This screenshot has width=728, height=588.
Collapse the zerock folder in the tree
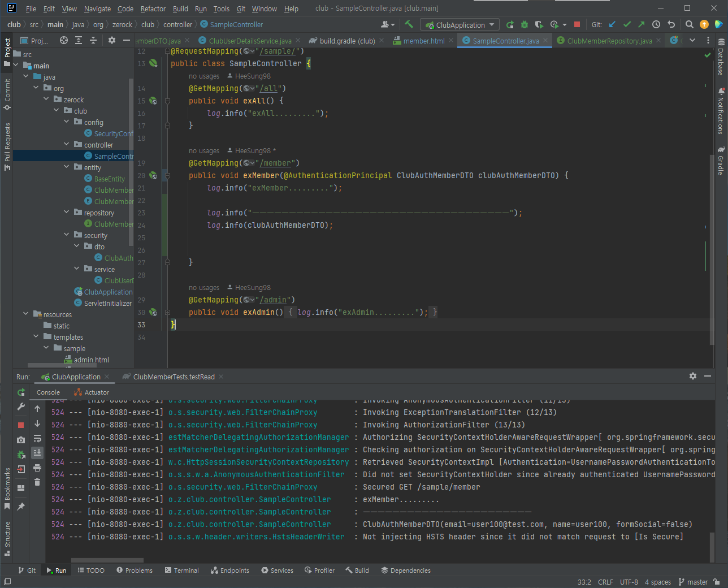pos(46,99)
